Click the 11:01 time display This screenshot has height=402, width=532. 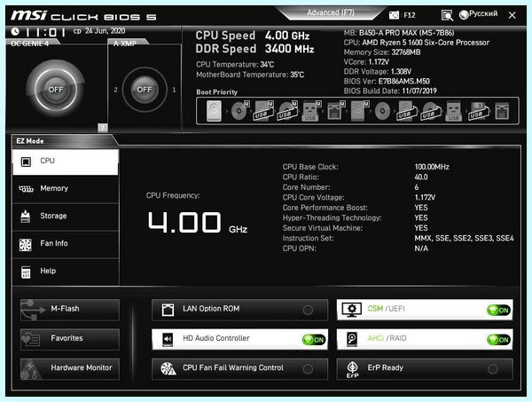click(46, 32)
